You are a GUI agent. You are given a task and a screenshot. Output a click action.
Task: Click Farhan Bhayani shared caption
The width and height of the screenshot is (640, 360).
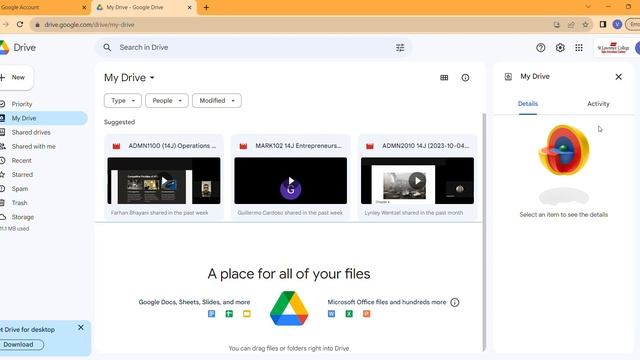160,213
